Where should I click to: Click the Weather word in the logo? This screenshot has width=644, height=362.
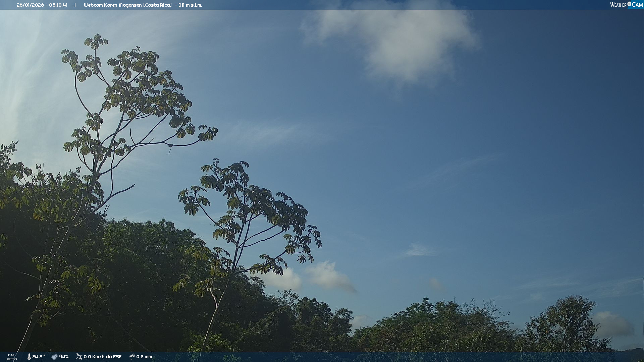coord(618,5)
